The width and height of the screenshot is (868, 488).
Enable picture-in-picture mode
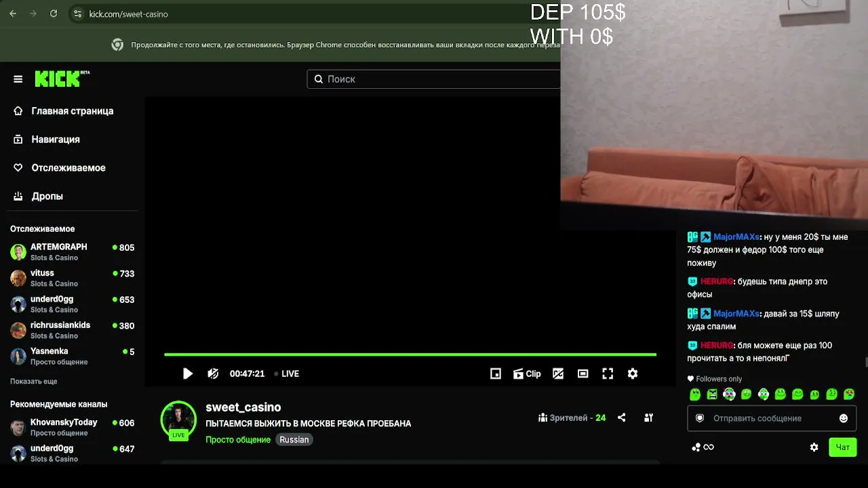tap(496, 373)
